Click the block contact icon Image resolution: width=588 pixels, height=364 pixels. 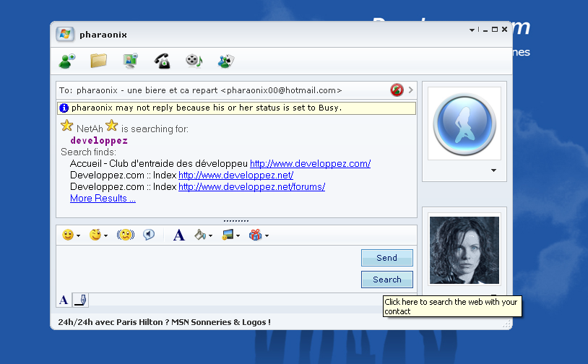pos(397,90)
